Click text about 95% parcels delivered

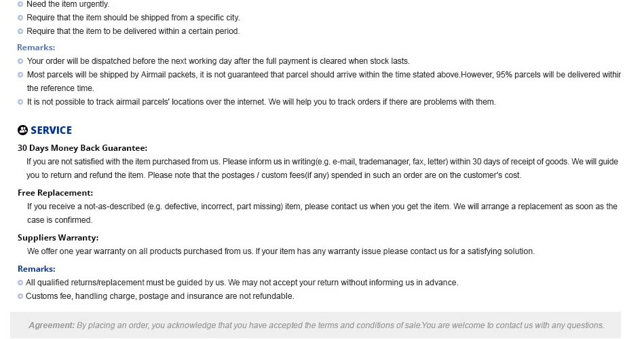click(541, 75)
